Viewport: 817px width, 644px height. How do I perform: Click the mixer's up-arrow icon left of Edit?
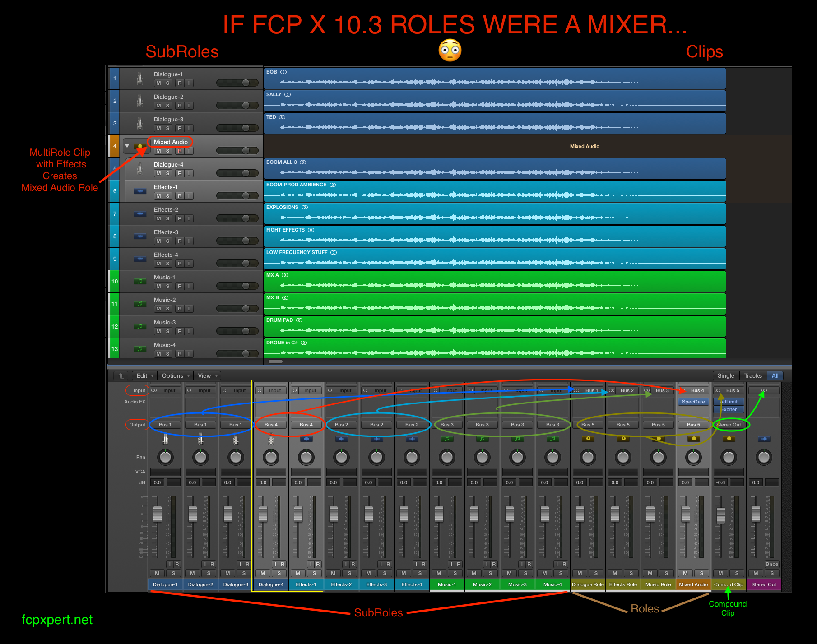(121, 375)
